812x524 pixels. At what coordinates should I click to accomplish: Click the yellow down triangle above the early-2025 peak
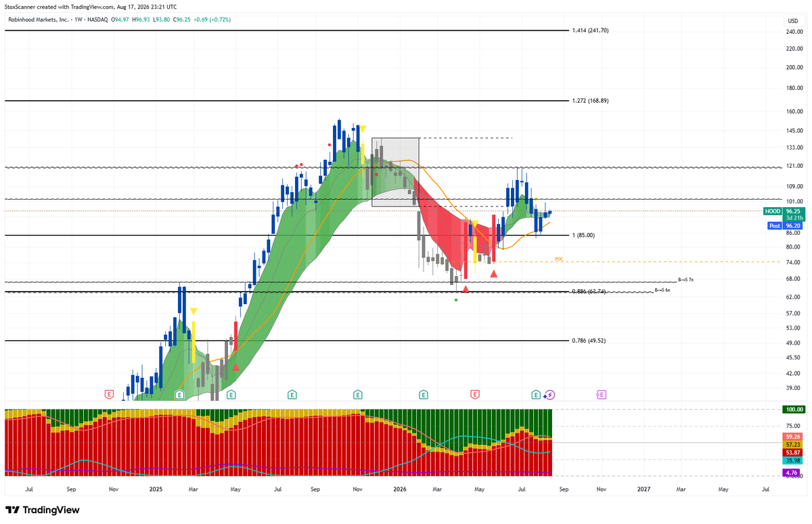coord(194,311)
